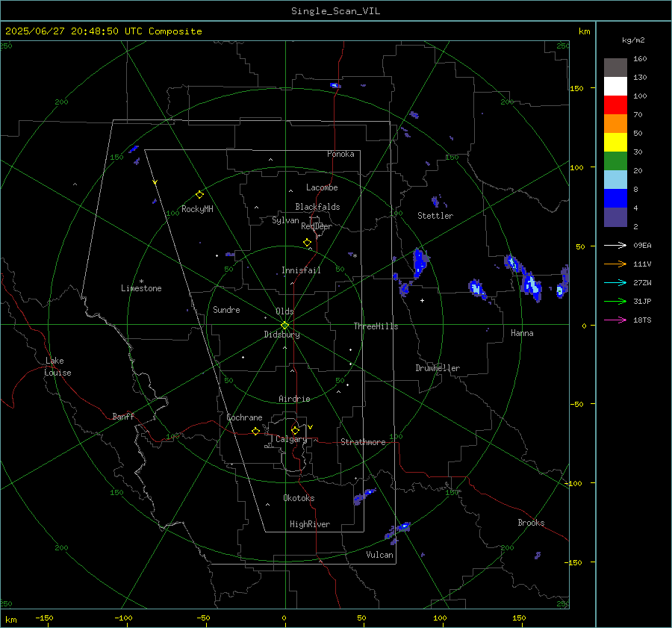Click the green 31JP arrow icon
The height and width of the screenshot is (628, 672).
tap(615, 302)
